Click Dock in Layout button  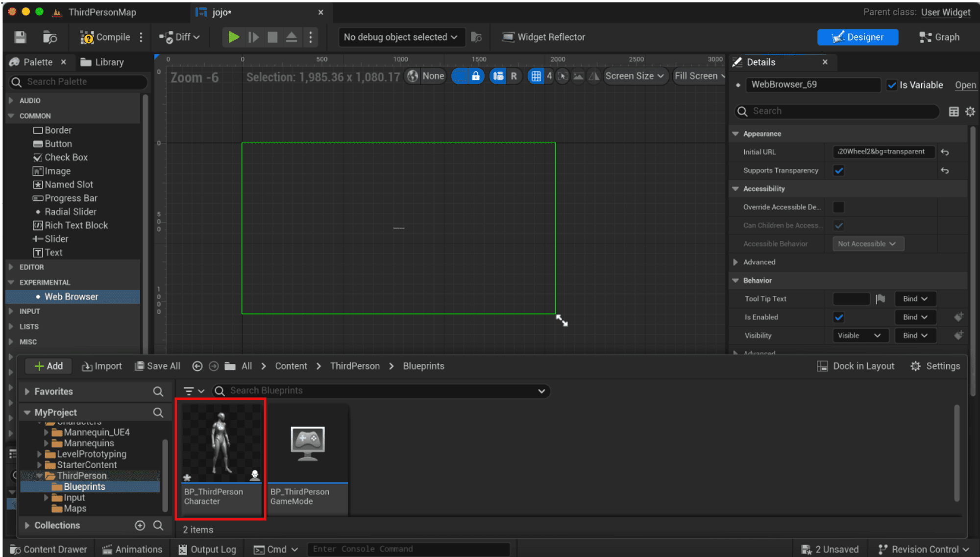(x=856, y=366)
